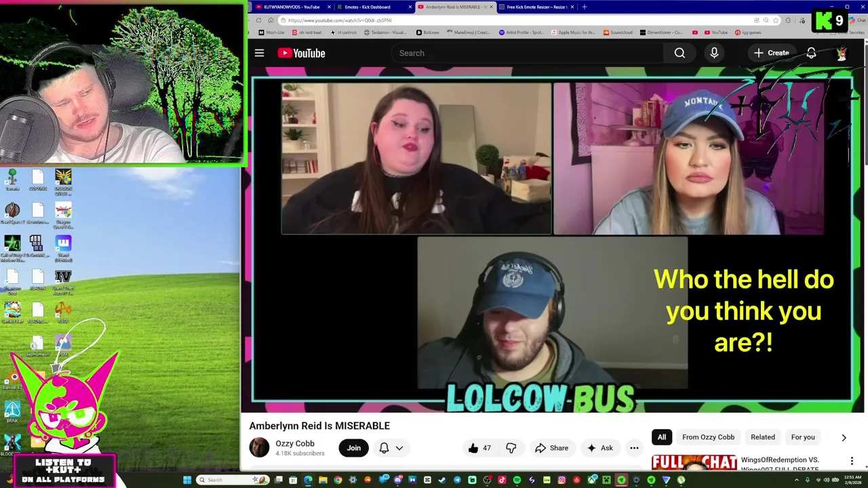Click the YouTube search magnifier button
Viewport: 868px width, 488px height.
(679, 53)
